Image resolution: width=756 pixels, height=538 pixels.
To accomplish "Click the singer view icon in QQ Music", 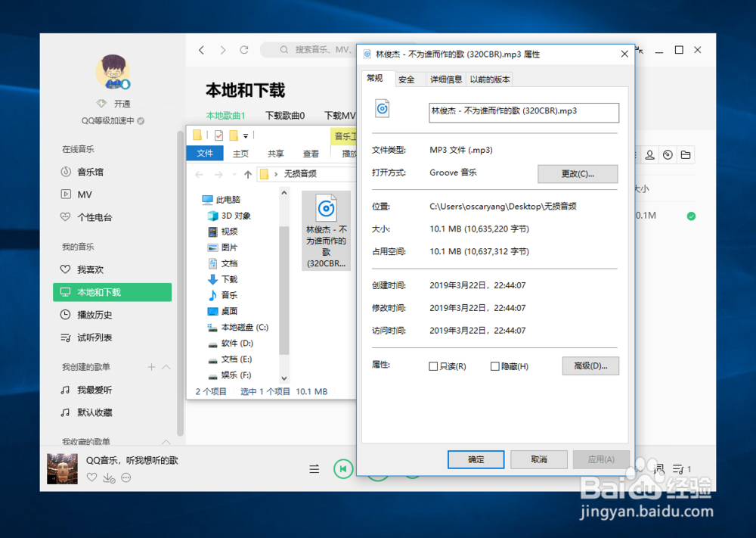I will pos(650,155).
